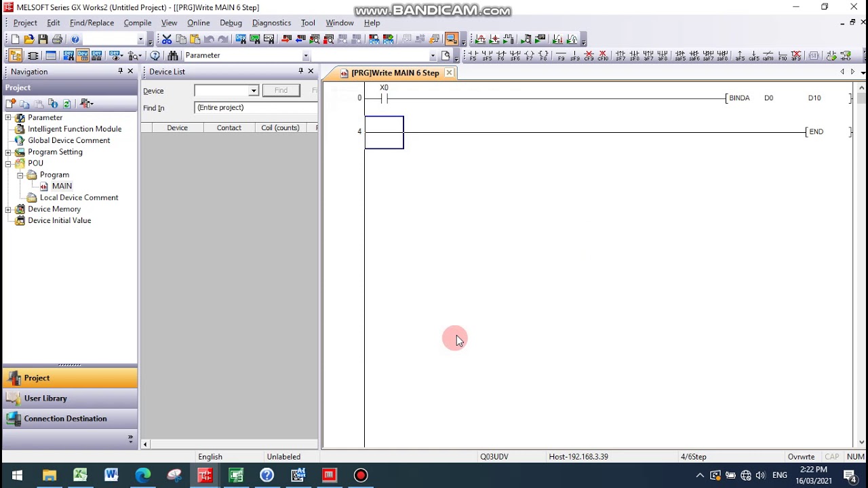868x488 pixels.
Task: Click the Find button in Device List
Action: click(x=281, y=90)
